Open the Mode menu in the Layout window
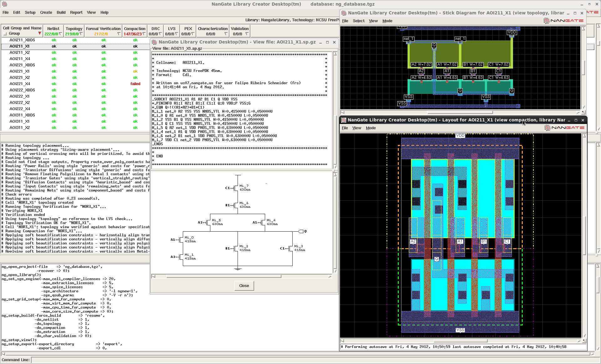This screenshot has height=364, width=601. pyautogui.click(x=371, y=128)
